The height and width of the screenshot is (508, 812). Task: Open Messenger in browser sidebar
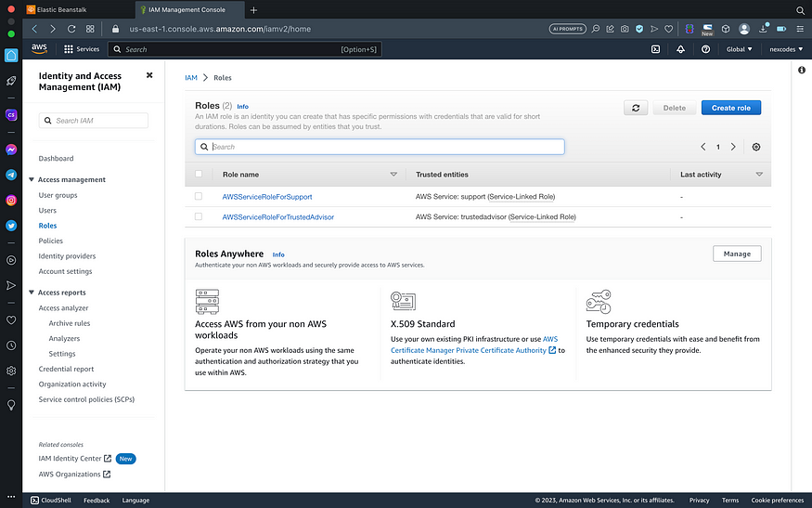coord(11,150)
